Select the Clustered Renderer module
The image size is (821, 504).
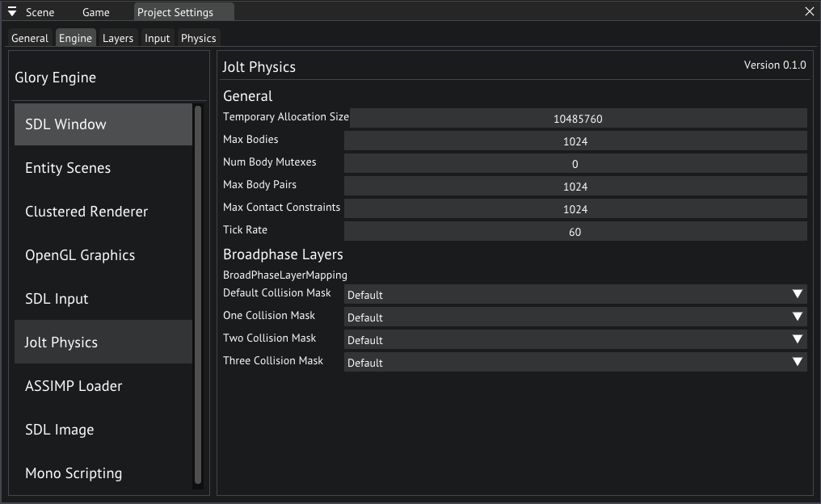(x=103, y=212)
